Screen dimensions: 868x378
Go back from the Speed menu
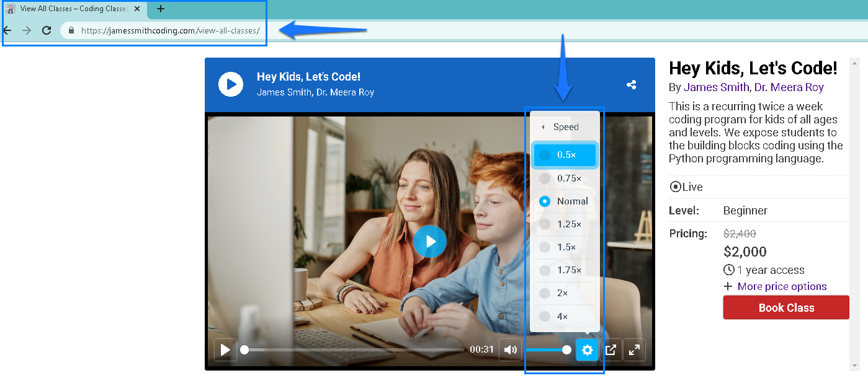(565, 127)
